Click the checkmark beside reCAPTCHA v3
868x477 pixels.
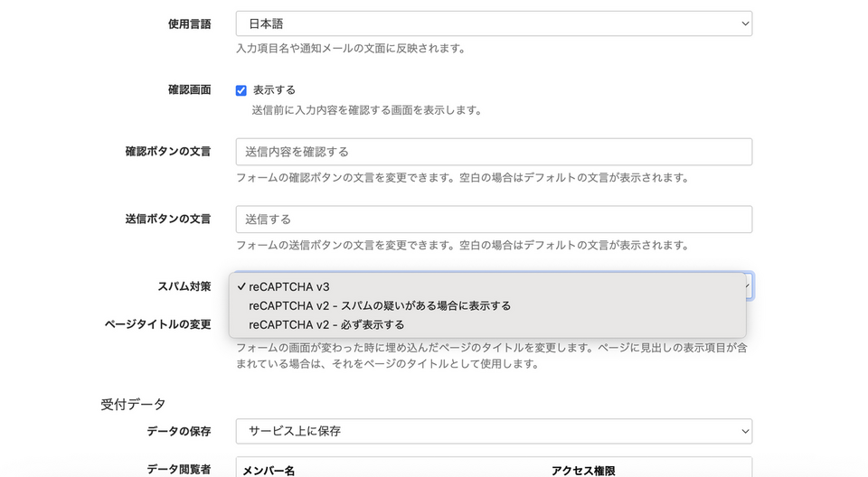point(241,286)
